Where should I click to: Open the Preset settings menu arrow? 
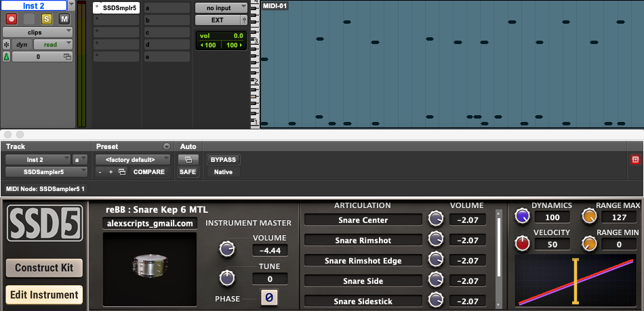pos(166,146)
